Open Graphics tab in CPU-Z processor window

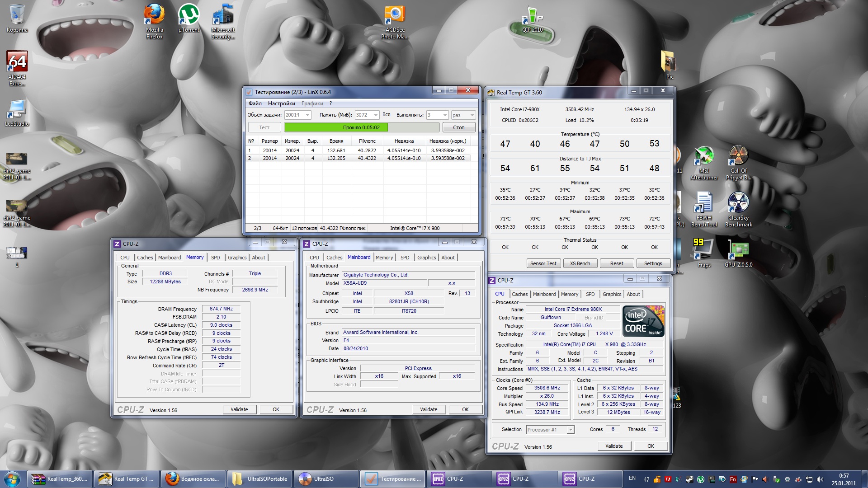coord(612,294)
